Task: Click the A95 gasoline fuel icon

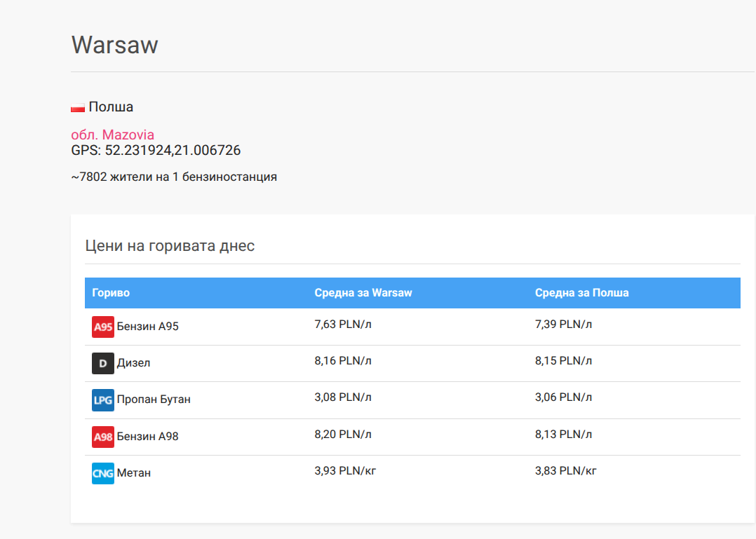Action: point(102,327)
